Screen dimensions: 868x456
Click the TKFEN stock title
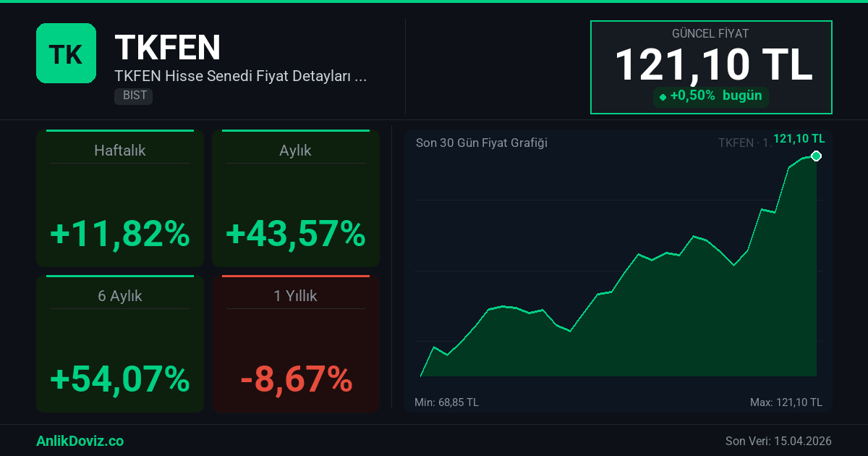point(168,48)
